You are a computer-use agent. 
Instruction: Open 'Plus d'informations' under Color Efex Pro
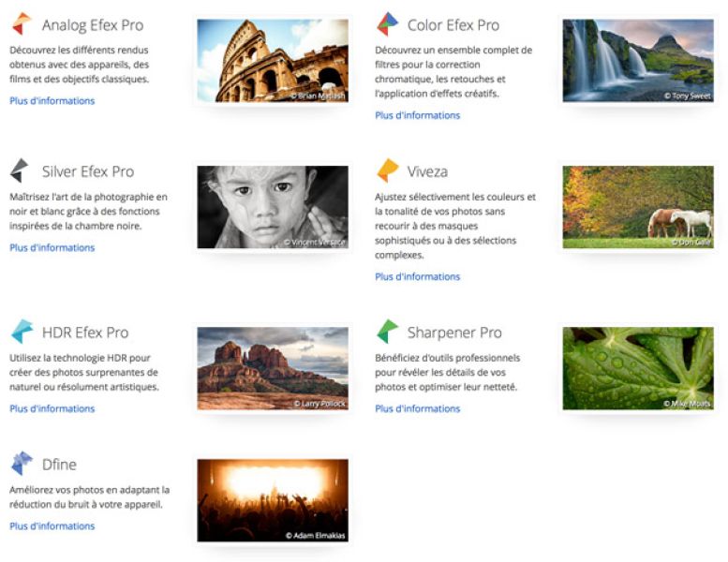(417, 115)
